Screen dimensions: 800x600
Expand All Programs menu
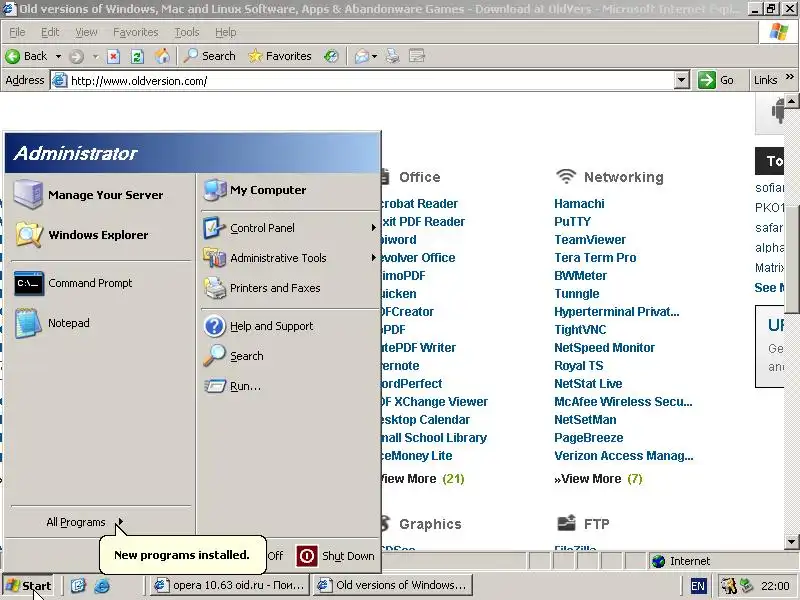click(84, 522)
